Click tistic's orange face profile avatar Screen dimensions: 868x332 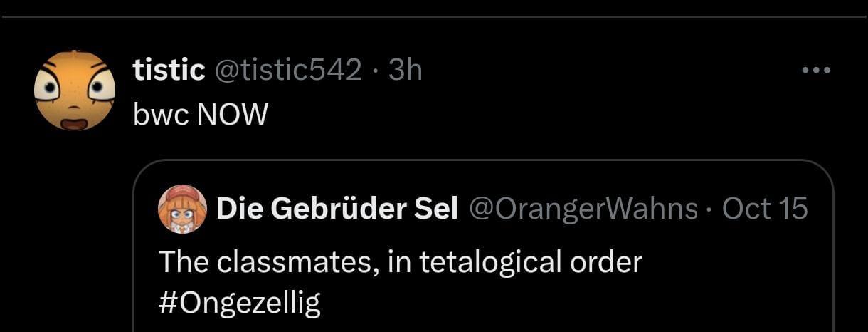point(75,90)
